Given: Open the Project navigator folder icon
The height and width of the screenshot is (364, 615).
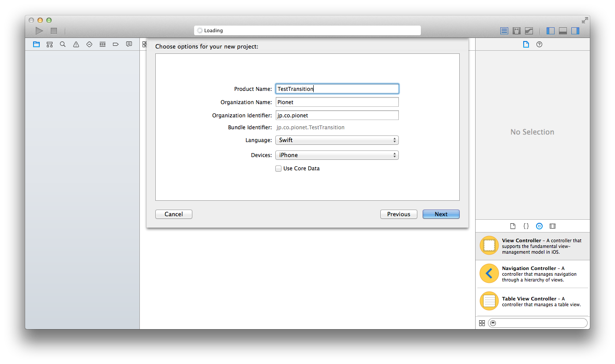Looking at the screenshot, I should click(x=36, y=44).
